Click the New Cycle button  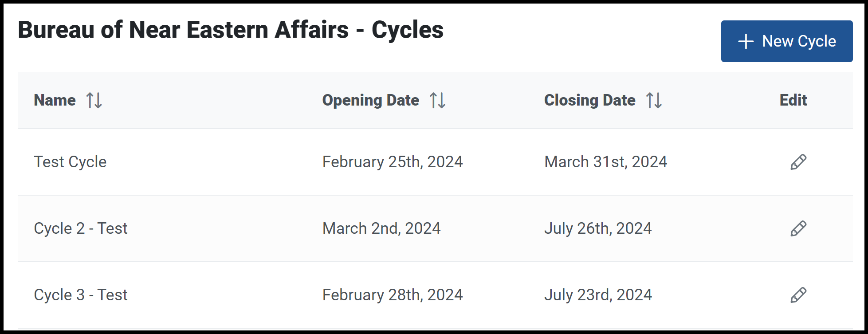click(x=786, y=41)
